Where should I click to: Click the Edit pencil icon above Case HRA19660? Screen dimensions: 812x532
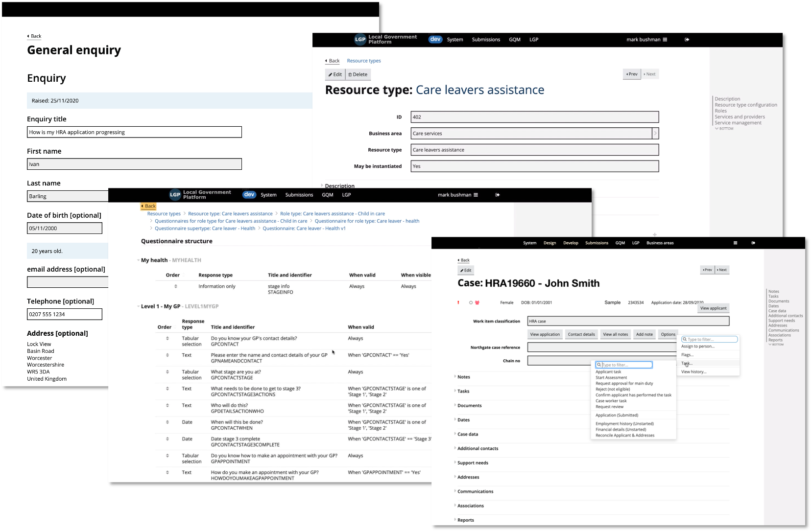pyautogui.click(x=466, y=270)
